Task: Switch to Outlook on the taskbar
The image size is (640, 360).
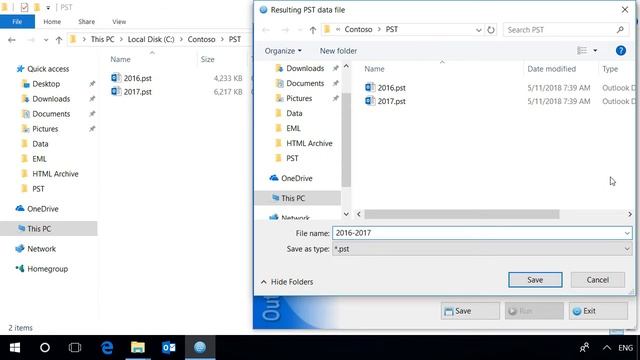Action: click(169, 348)
